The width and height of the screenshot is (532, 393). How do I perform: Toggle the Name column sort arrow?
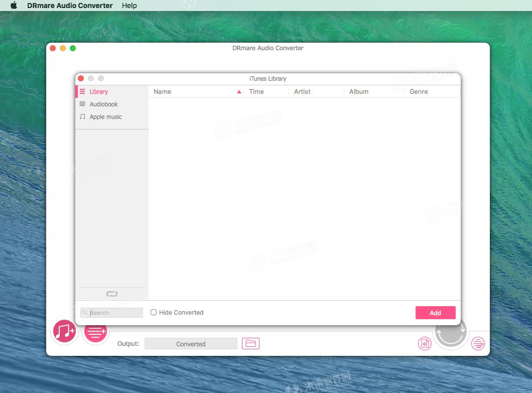click(x=239, y=92)
